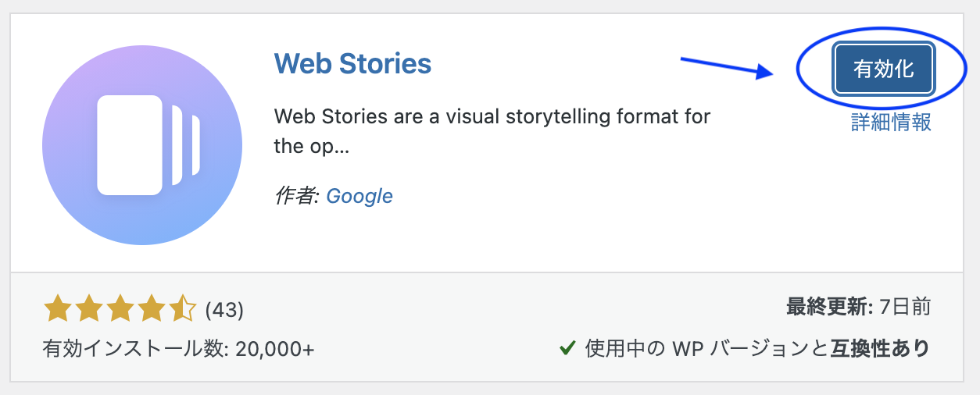Click the compatibility checkmark icon
The height and width of the screenshot is (395, 980).
click(568, 348)
